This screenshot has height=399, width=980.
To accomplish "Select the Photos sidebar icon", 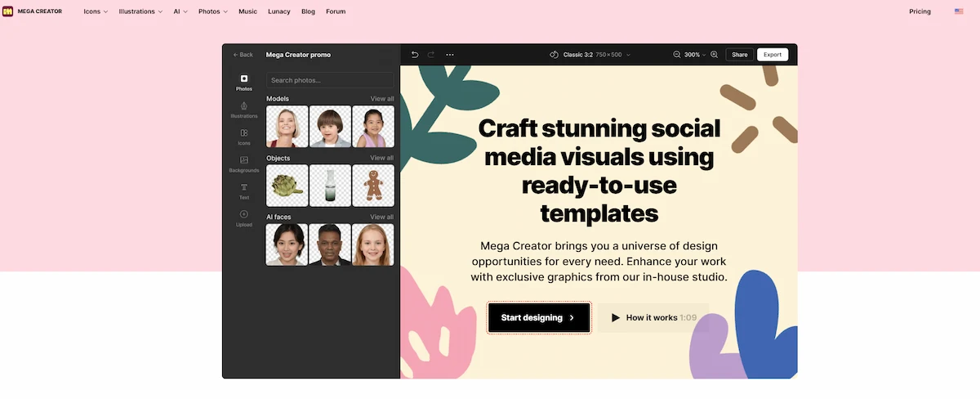I will click(244, 82).
